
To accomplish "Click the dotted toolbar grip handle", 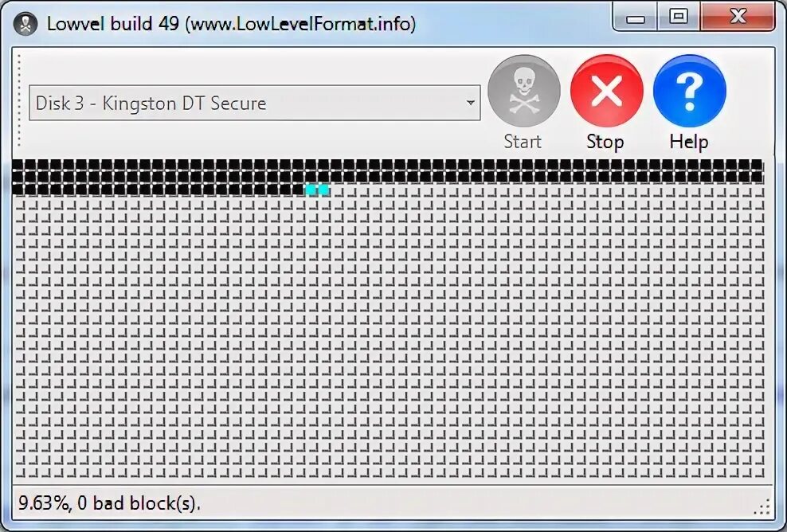I will tap(19, 100).
